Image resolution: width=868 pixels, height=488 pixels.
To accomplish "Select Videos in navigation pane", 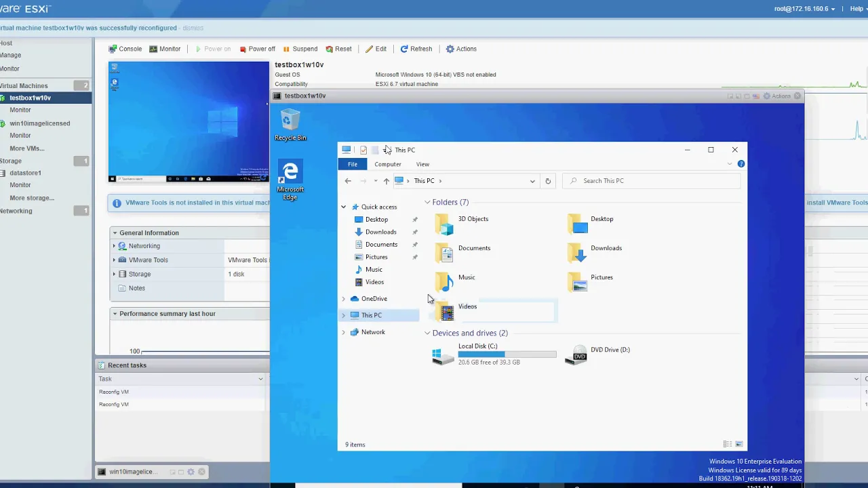I will click(x=374, y=282).
